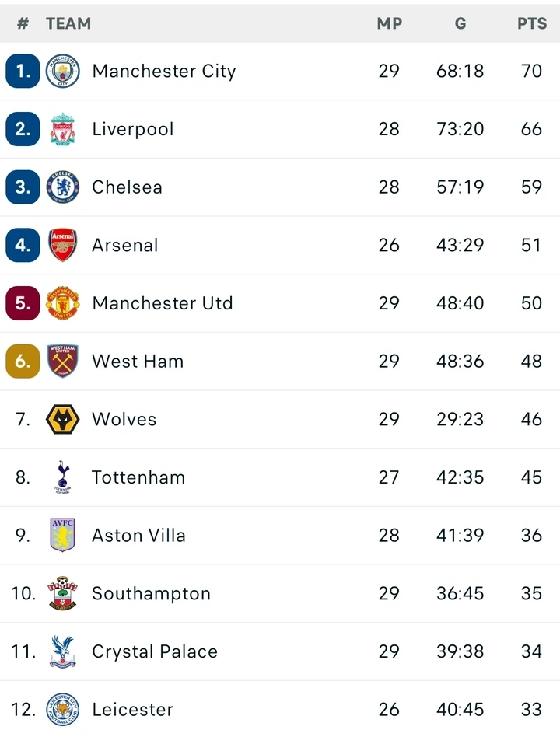Image resolution: width=560 pixels, height=737 pixels.
Task: Click the Manchester City club crest
Action: click(62, 72)
